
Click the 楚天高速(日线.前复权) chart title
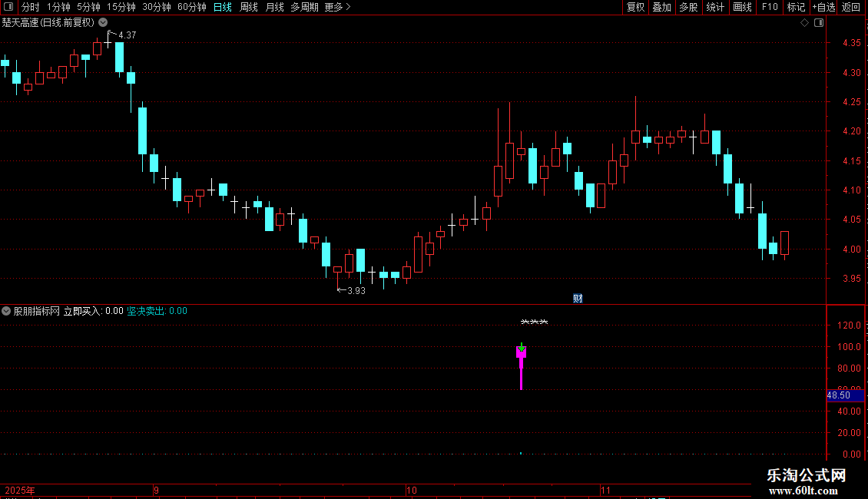pos(48,22)
